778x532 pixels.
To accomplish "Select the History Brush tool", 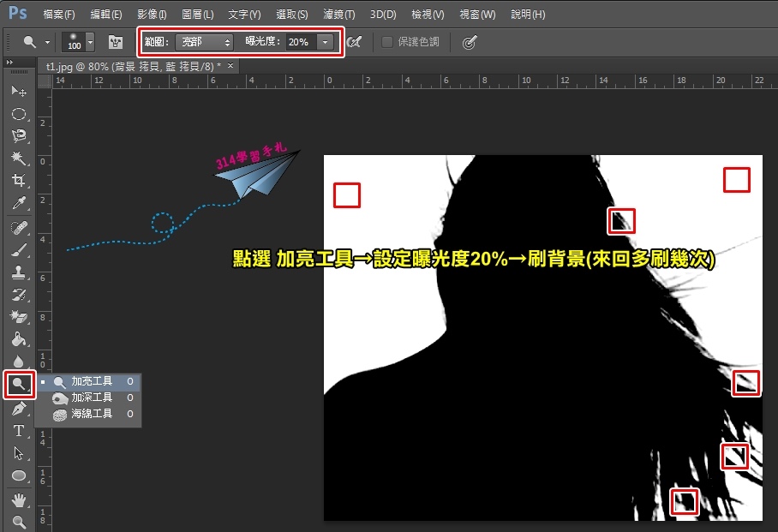I will click(19, 295).
